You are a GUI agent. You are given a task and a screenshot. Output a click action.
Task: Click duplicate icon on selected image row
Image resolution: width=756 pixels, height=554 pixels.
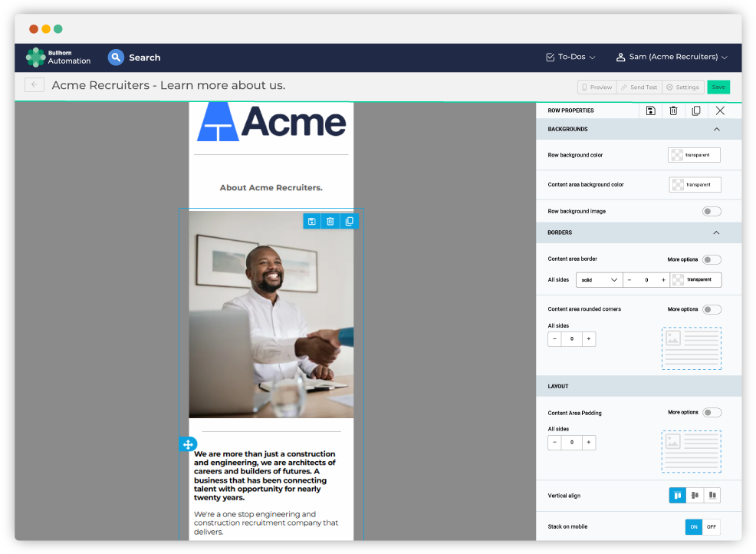coord(349,221)
